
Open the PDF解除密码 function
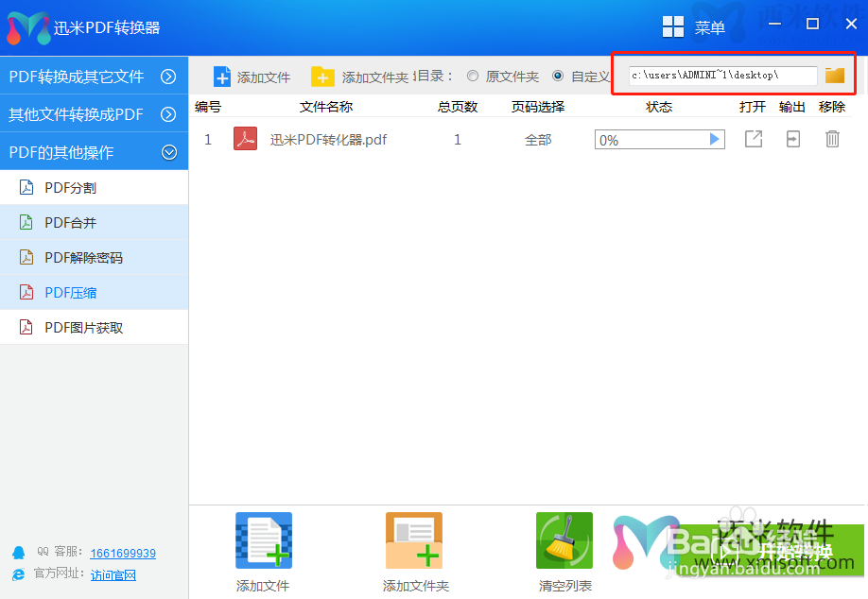coord(95,257)
